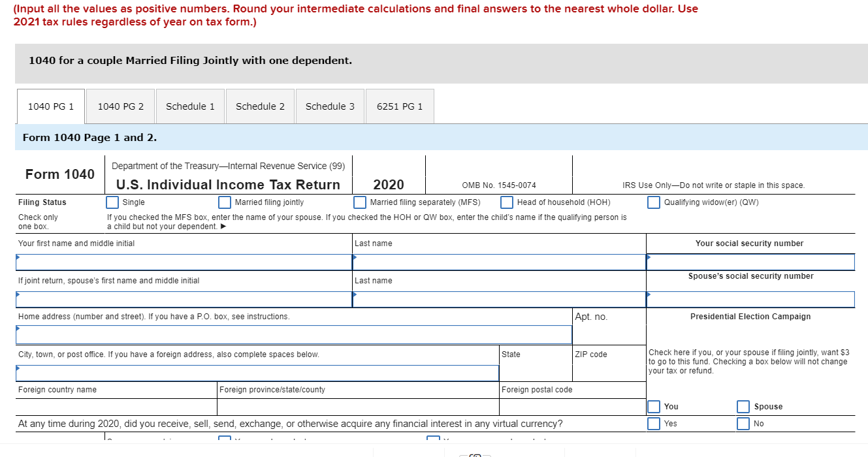Click the 'U.S. Individual Income Tax Return' title
This screenshot has width=868, height=457.
coord(228,185)
